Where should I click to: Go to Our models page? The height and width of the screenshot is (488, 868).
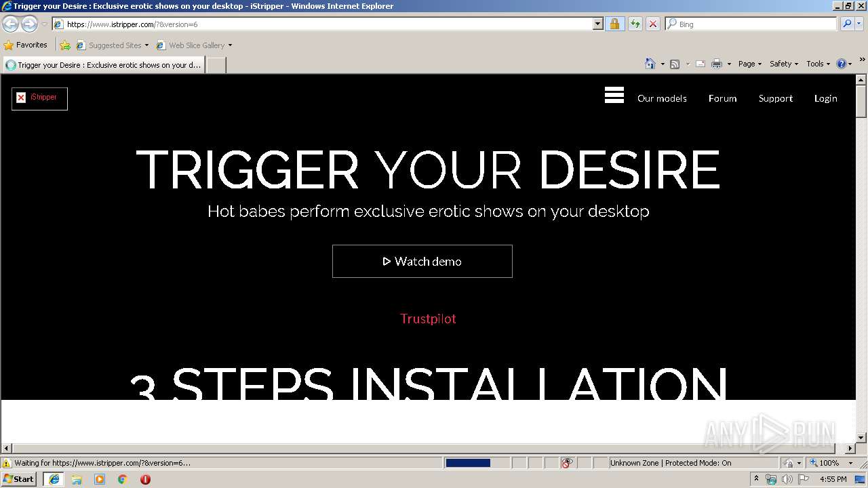(662, 98)
